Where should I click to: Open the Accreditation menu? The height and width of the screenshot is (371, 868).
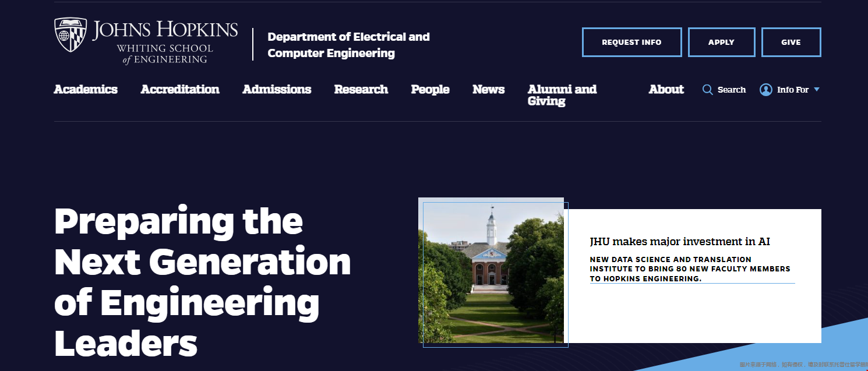pos(180,89)
